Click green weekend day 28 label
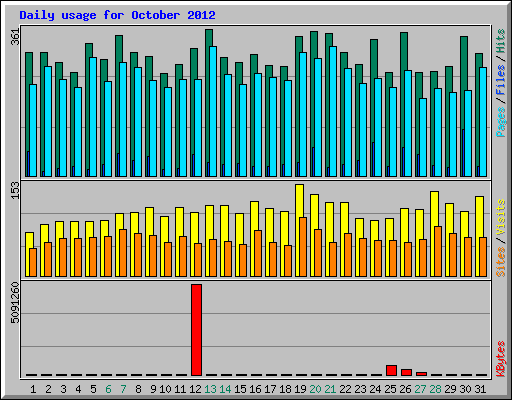This screenshot has height=400, width=512. click(x=435, y=389)
